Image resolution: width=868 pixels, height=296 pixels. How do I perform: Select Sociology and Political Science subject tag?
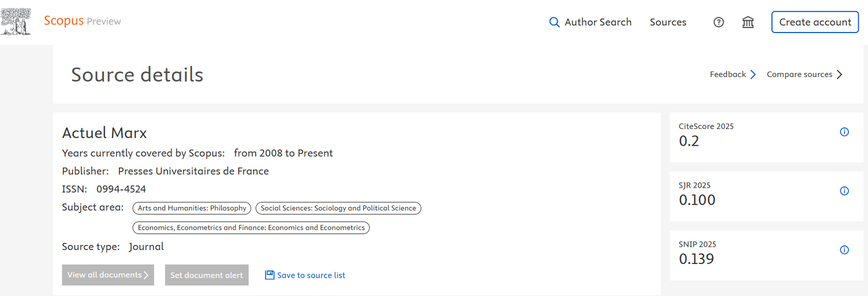pyautogui.click(x=339, y=208)
